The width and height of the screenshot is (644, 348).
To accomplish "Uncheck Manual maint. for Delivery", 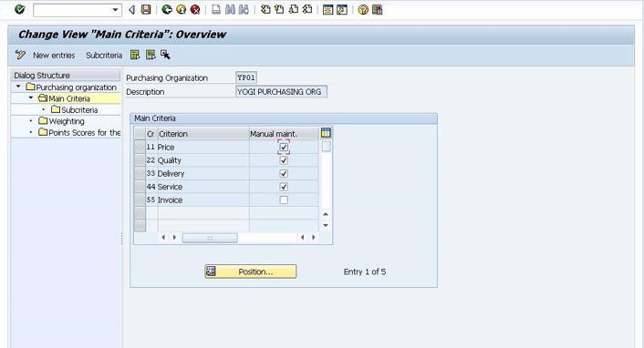I will (284, 173).
